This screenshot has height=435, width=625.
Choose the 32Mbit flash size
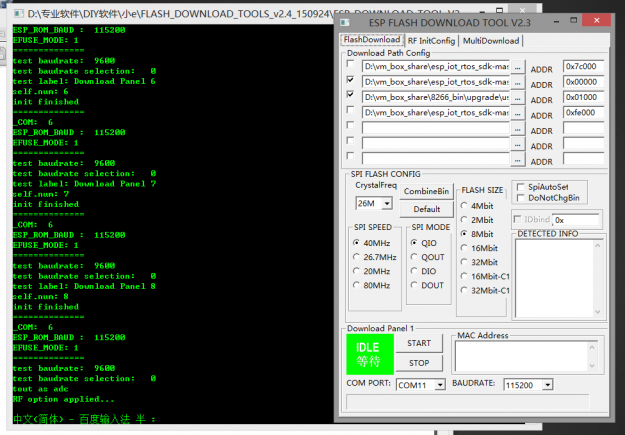tap(463, 262)
